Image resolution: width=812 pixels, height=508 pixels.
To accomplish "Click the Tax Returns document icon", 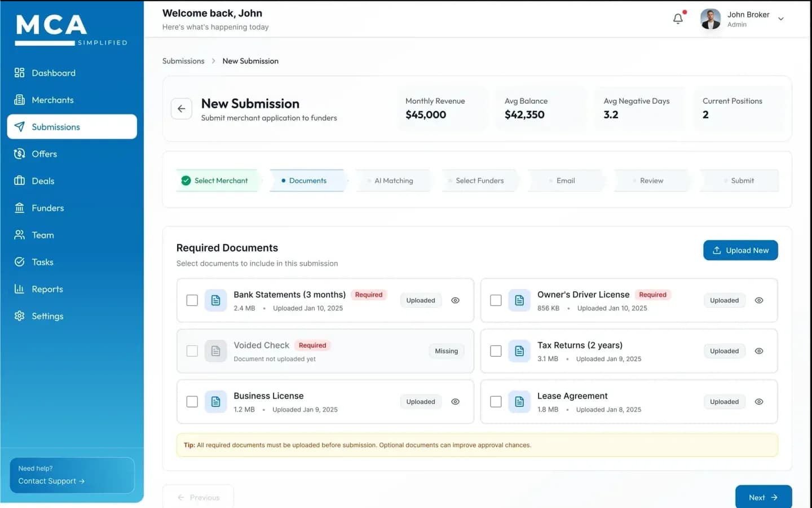I will pos(519,351).
